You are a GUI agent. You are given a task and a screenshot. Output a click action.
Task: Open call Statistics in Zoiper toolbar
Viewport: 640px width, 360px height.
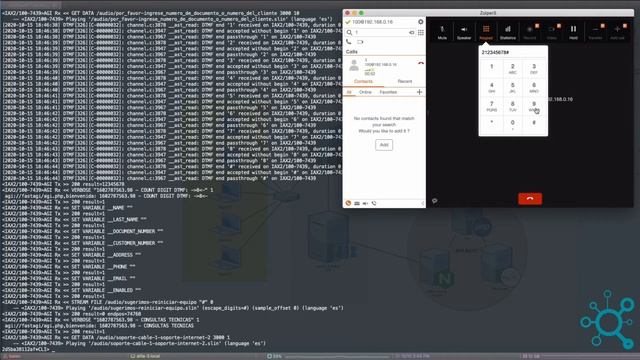point(508,32)
